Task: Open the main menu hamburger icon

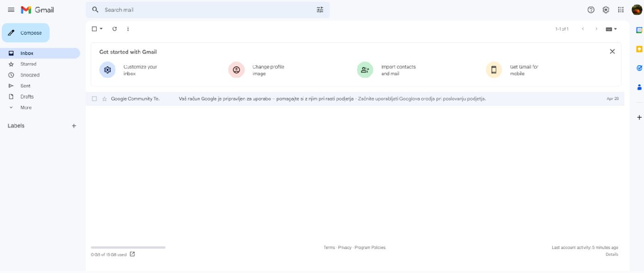Action: pos(11,10)
